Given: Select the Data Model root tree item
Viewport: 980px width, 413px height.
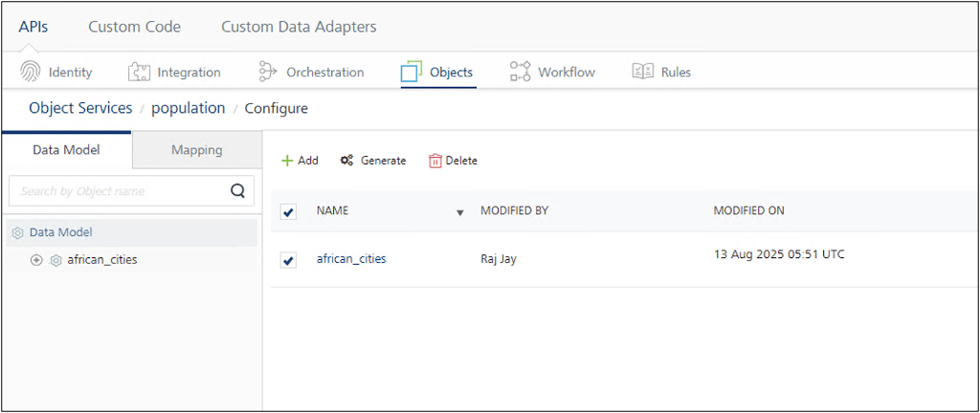Looking at the screenshot, I should point(60,232).
